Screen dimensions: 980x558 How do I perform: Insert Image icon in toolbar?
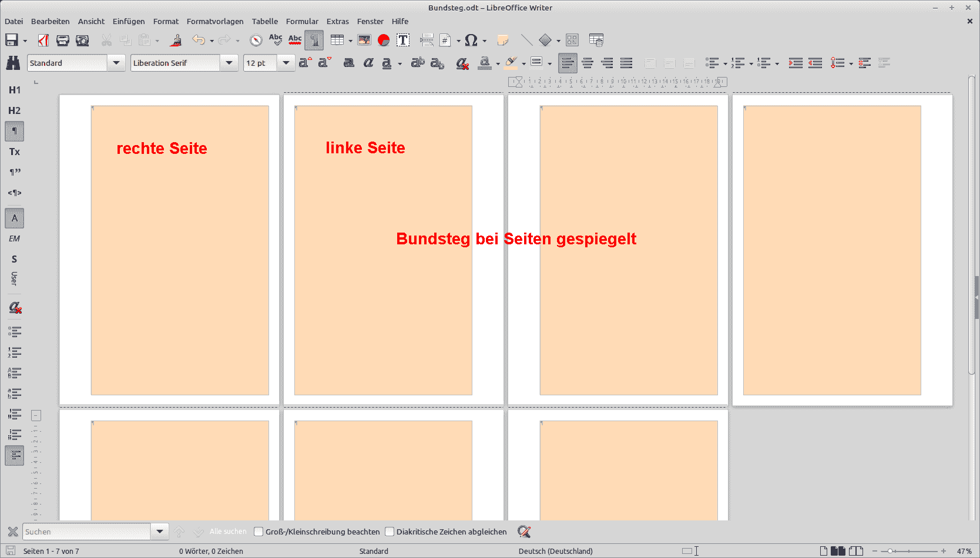(364, 40)
